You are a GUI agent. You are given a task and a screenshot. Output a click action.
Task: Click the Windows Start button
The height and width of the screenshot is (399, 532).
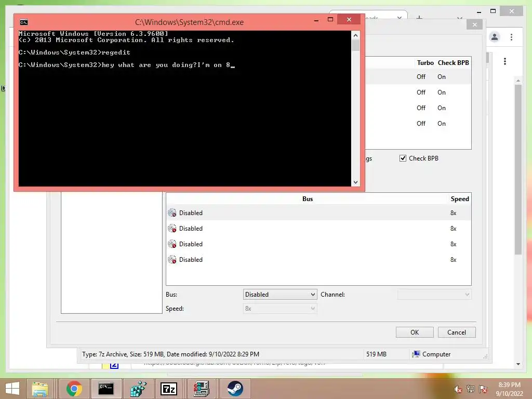point(12,389)
